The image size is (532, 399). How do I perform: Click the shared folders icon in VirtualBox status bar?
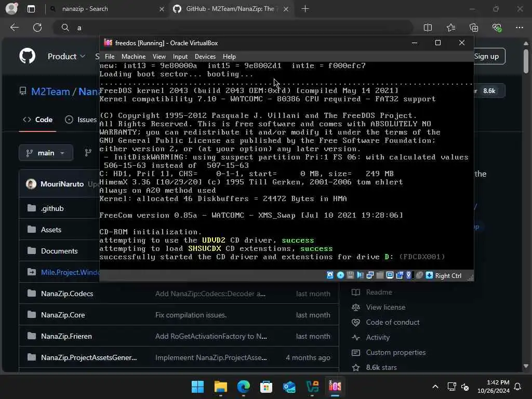pos(380,275)
